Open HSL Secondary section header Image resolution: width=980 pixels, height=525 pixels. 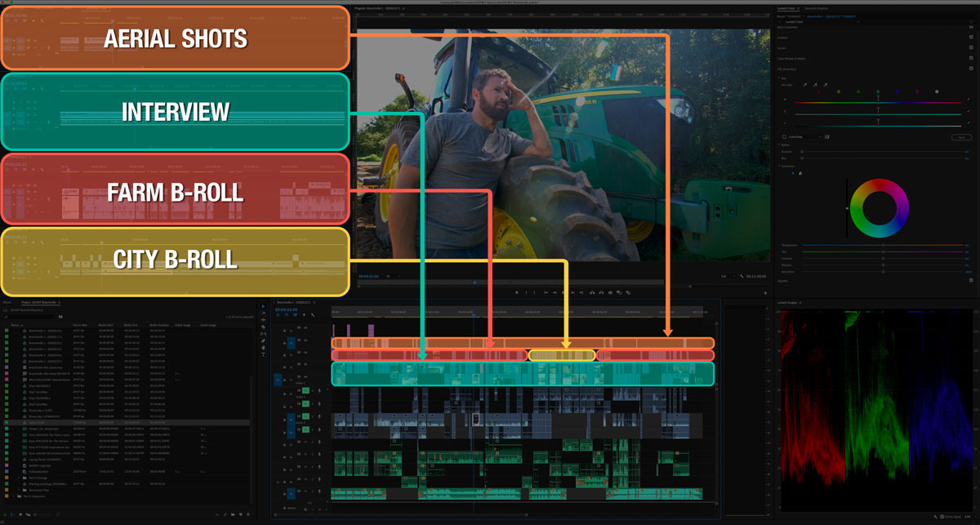pyautogui.click(x=786, y=69)
